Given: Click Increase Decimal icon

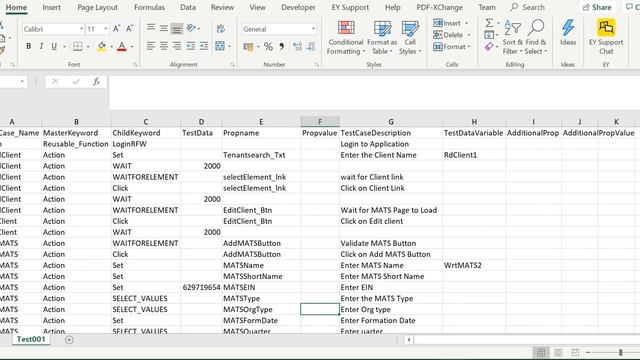Looking at the screenshot, I should coord(298,47).
